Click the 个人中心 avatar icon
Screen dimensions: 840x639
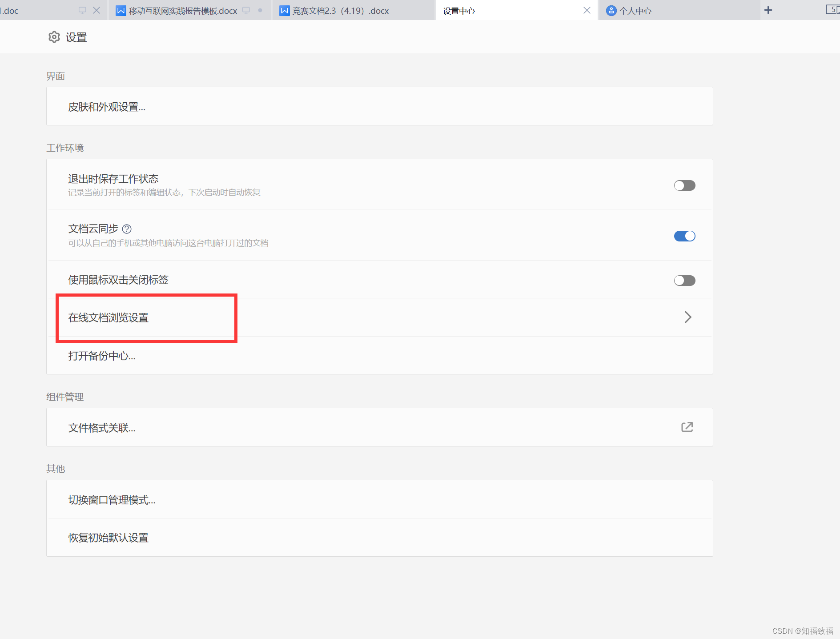click(611, 11)
